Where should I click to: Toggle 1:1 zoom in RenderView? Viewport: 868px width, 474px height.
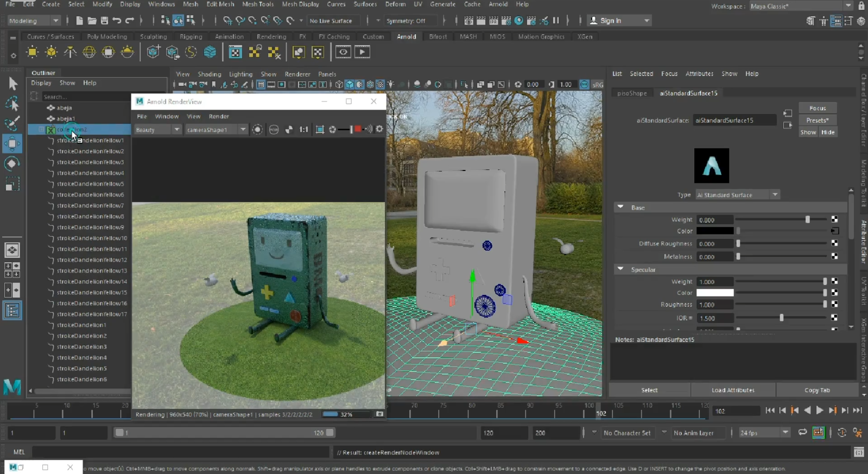click(304, 129)
